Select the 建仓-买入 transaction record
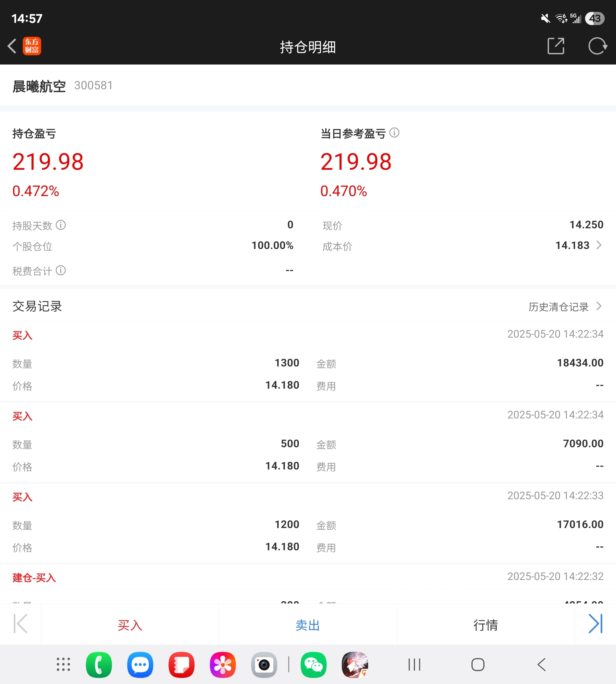 (x=34, y=578)
